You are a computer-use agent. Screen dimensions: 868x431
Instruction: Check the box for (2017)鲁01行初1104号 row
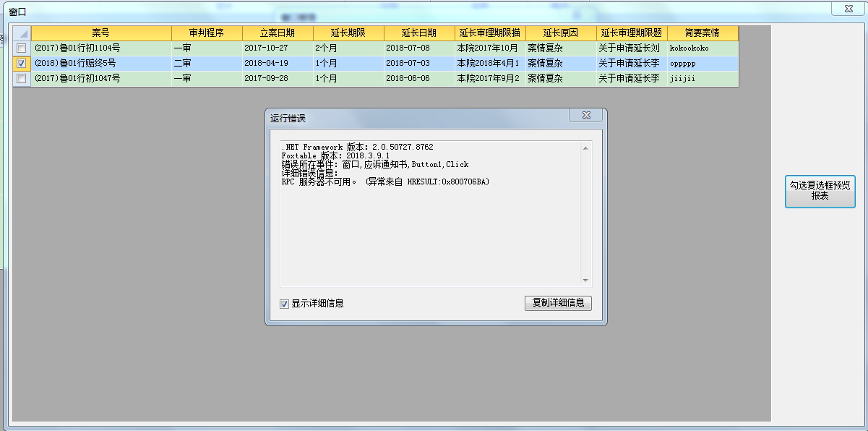(x=22, y=48)
